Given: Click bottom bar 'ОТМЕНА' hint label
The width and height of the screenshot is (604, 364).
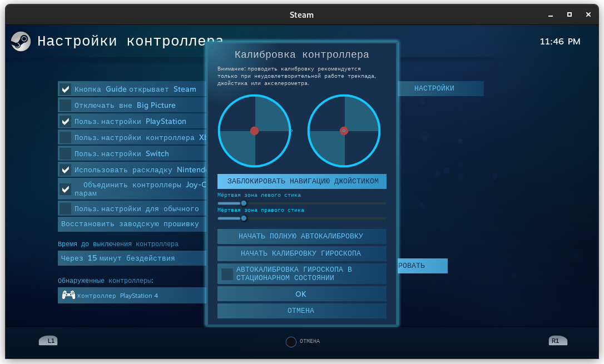Looking at the screenshot, I should click(x=310, y=341).
